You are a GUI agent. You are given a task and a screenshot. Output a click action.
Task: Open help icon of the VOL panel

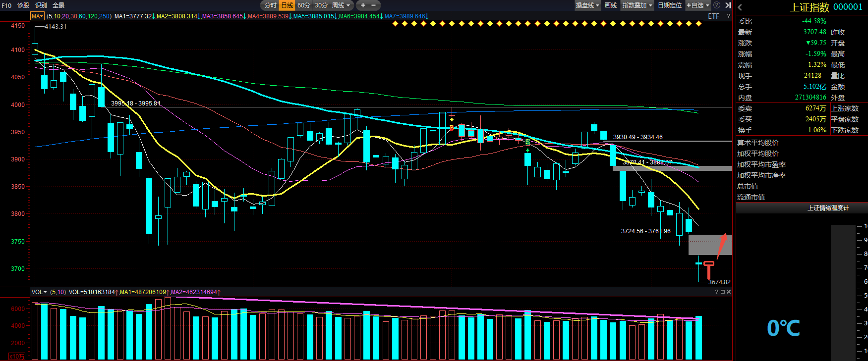716,292
